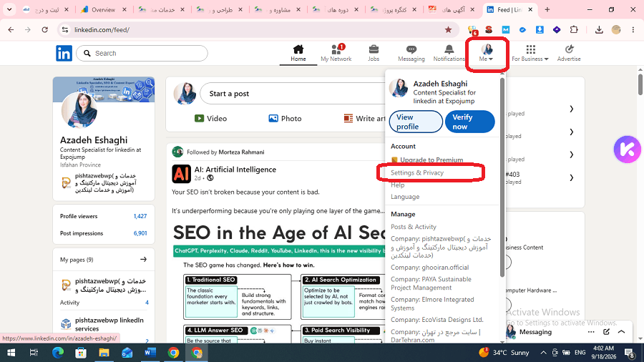This screenshot has height=362, width=644.
Task: Open Posts & Activity
Action: [x=413, y=227]
